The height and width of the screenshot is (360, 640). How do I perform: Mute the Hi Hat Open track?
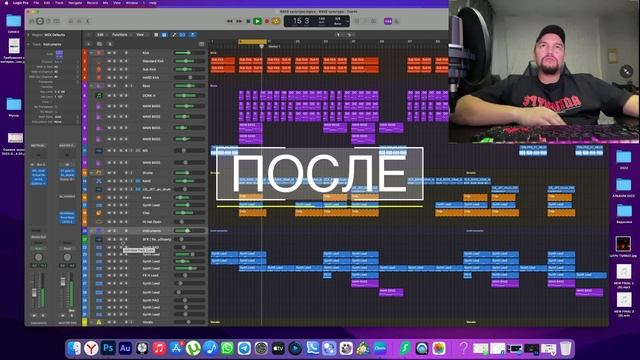point(109,222)
